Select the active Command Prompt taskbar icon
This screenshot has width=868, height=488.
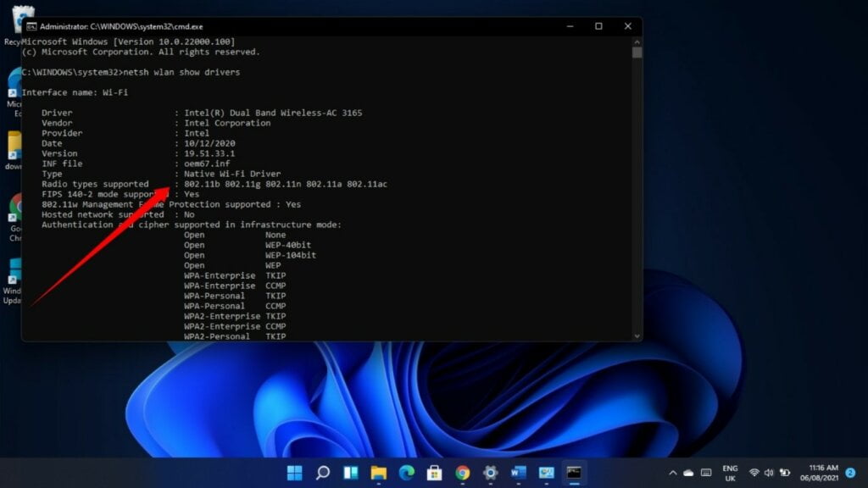pyautogui.click(x=574, y=472)
